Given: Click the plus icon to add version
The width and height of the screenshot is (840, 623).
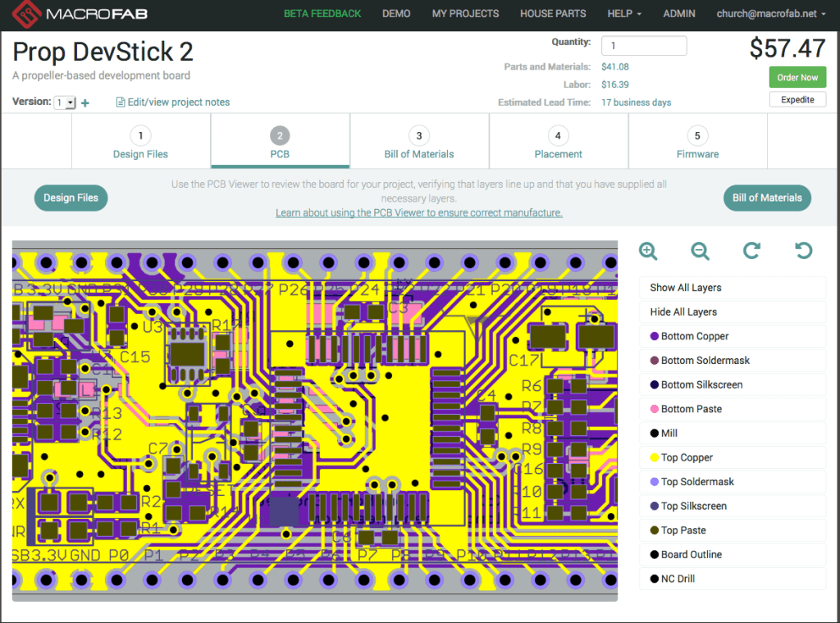Looking at the screenshot, I should (x=85, y=103).
